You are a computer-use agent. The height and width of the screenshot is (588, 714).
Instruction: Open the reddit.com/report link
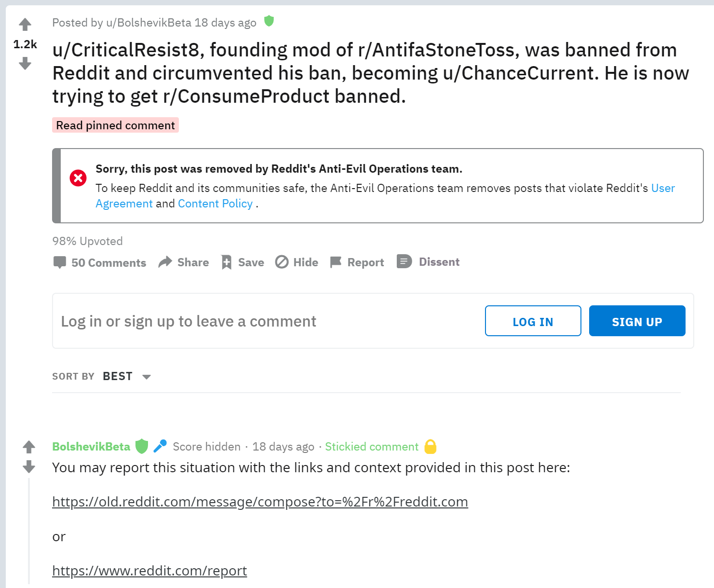point(149,571)
